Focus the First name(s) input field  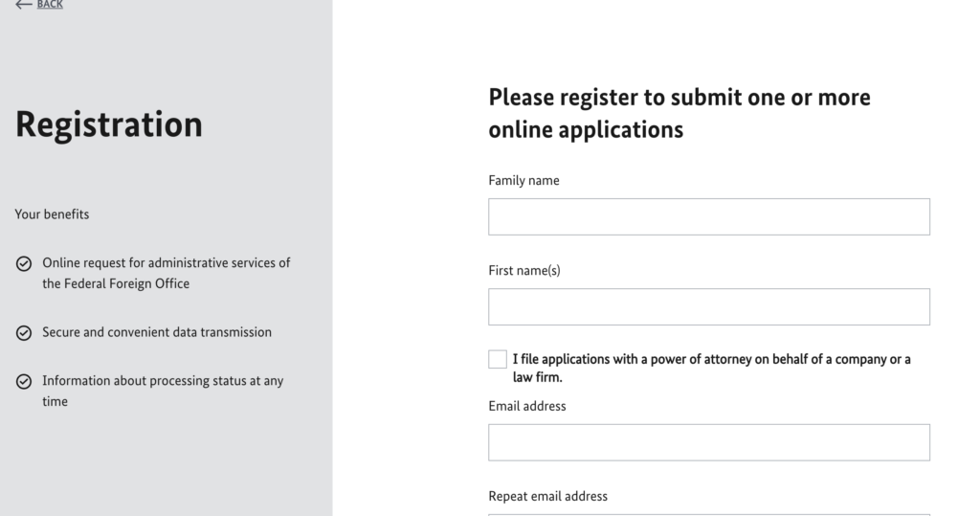pos(709,307)
